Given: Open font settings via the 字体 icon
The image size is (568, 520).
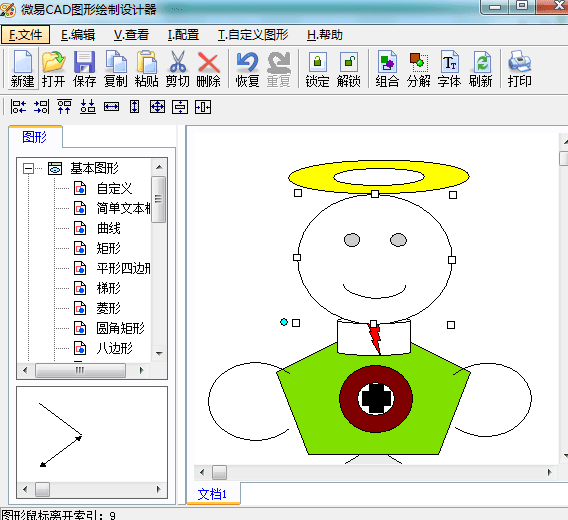Looking at the screenshot, I should 450,69.
